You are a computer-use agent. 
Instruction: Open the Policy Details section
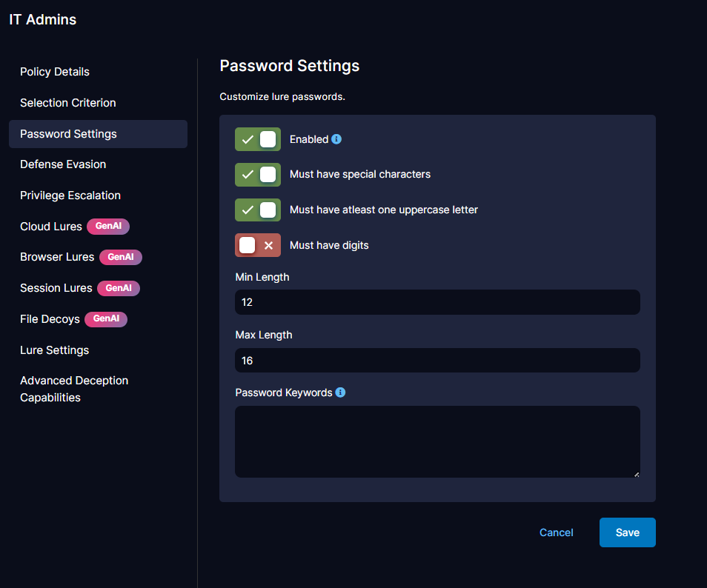pyautogui.click(x=55, y=72)
